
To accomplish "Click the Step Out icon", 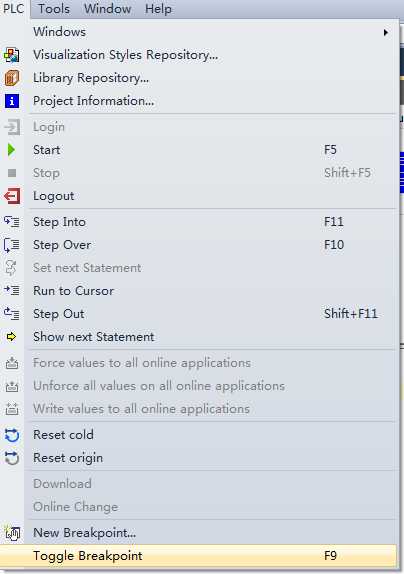I will pyautogui.click(x=12, y=314).
